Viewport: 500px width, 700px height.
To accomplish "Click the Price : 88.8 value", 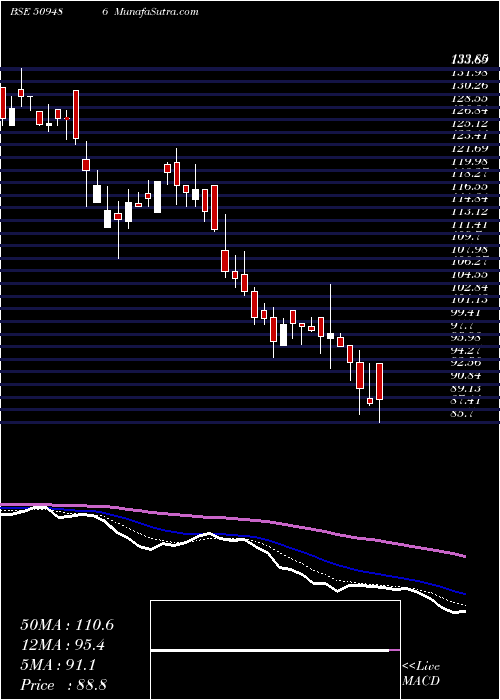I will [x=63, y=685].
